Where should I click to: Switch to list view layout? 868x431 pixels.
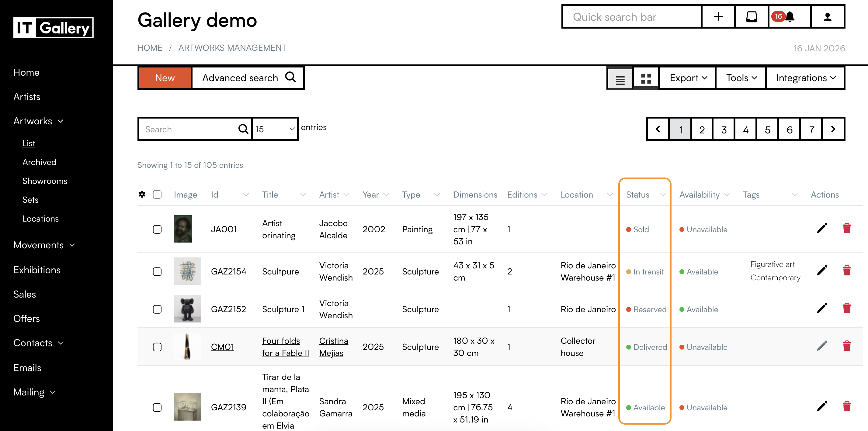(620, 80)
